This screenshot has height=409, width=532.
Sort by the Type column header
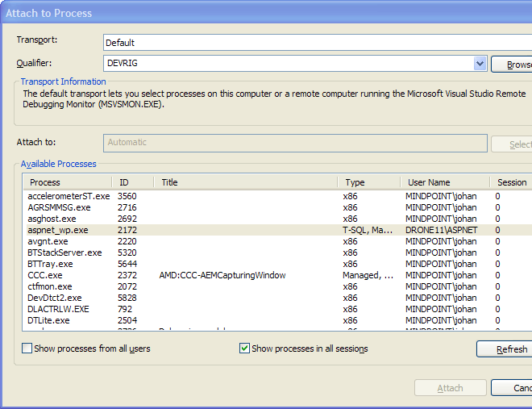(x=369, y=182)
